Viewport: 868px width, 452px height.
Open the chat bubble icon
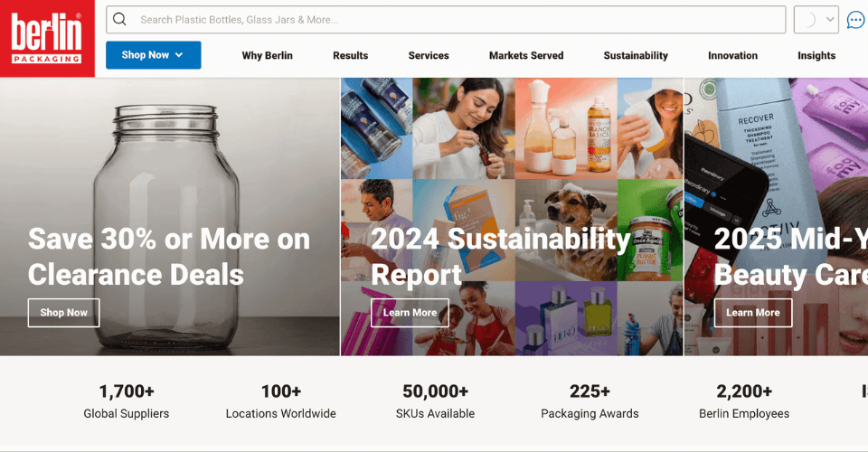(855, 20)
